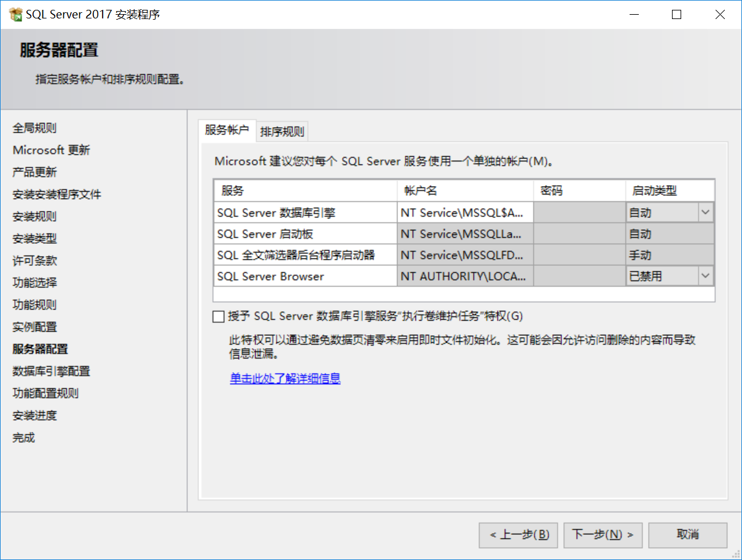Open startup type dropdown for SQL Server Browser
The image size is (742, 560).
click(705, 276)
